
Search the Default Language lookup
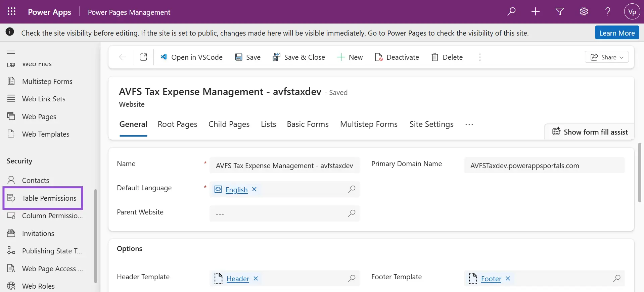click(x=352, y=189)
